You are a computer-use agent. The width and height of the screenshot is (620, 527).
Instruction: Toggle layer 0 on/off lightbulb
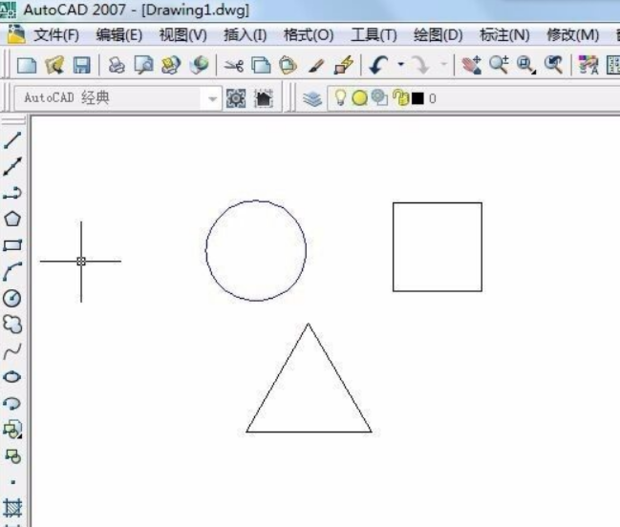point(340,98)
